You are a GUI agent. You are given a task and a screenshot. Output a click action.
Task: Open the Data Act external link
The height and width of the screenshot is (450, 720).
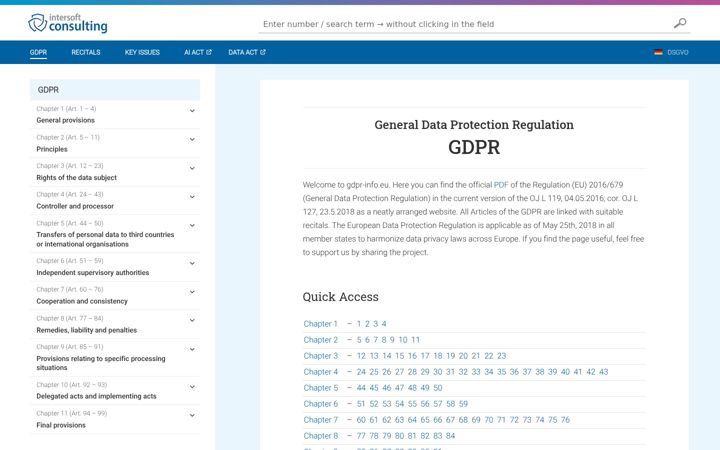click(x=247, y=52)
